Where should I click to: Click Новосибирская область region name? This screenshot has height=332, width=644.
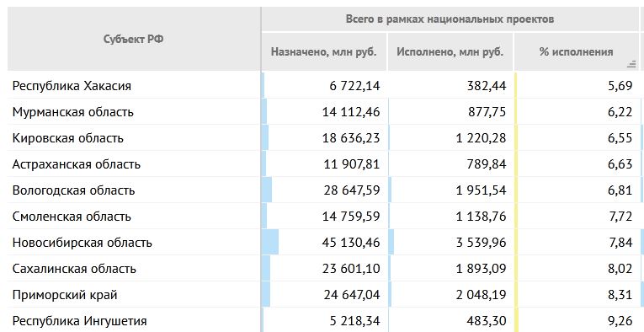pos(82,243)
